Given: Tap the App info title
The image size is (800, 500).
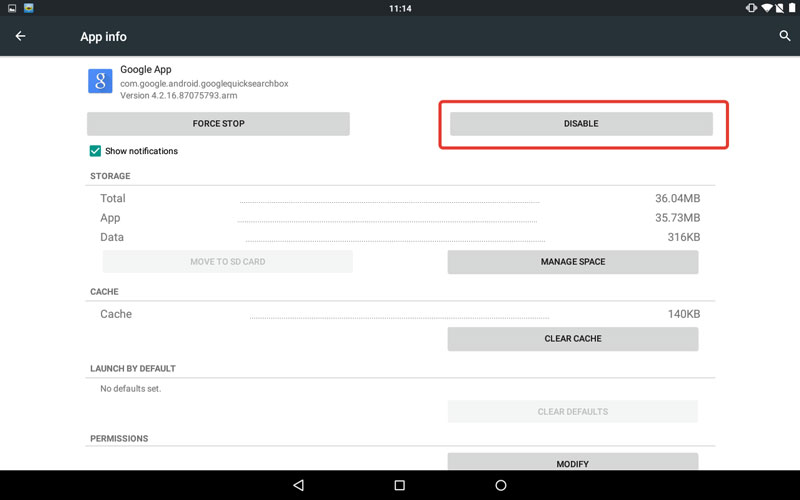Looking at the screenshot, I should pyautogui.click(x=104, y=37).
